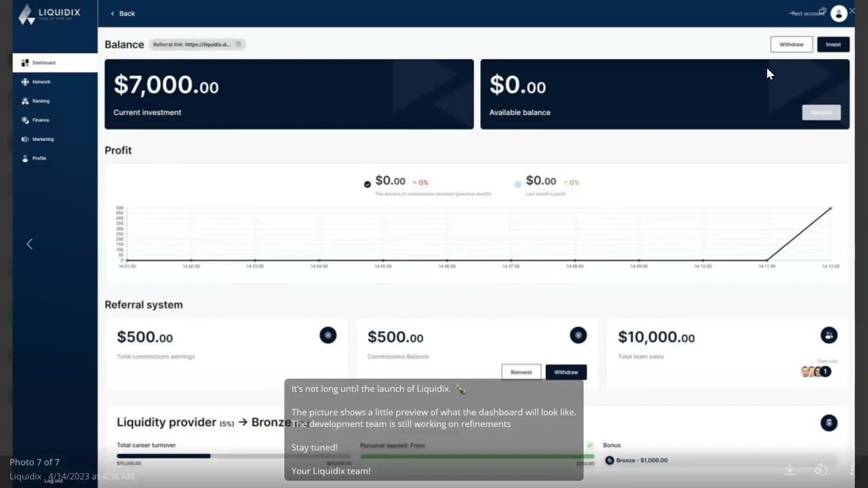868x488 pixels.
Task: Click the $10,000.00 total team sales value
Action: point(656,337)
